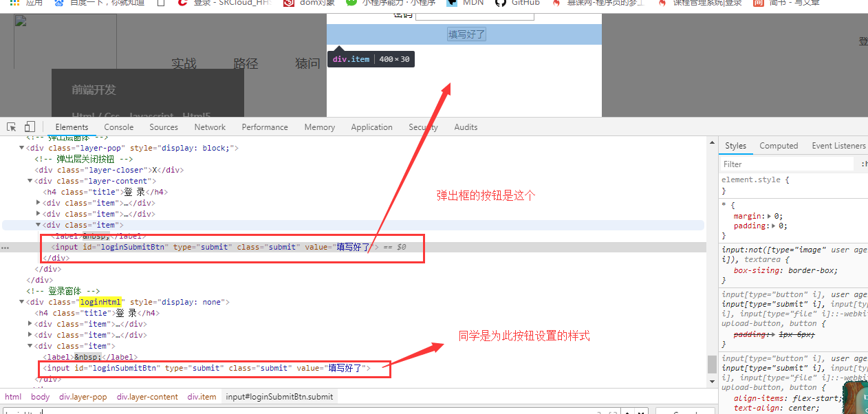Screen dimensions: 868x414
Task: Click the 猿问 navigation link
Action: pos(308,63)
